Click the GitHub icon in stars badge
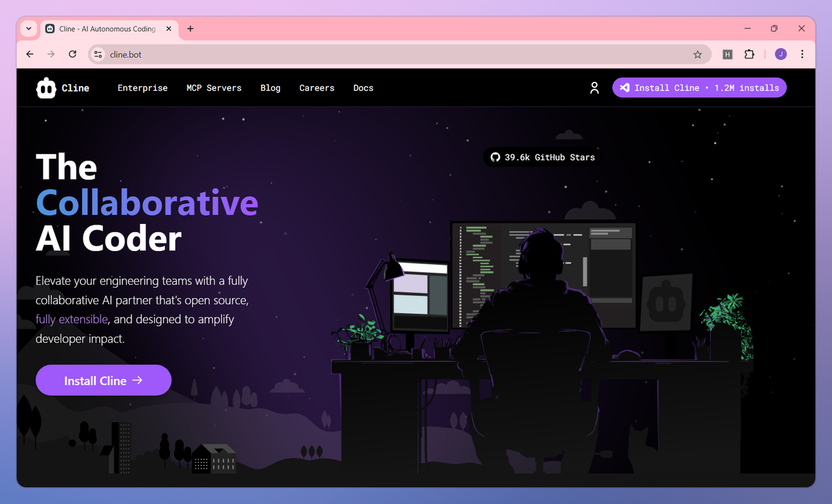The image size is (832, 504). [495, 157]
